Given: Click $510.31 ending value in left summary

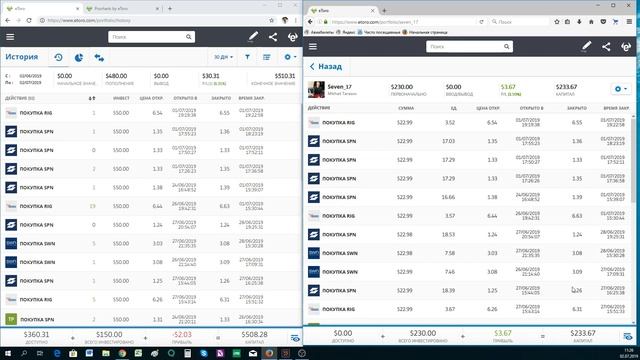Looking at the screenshot, I should click(x=285, y=76).
